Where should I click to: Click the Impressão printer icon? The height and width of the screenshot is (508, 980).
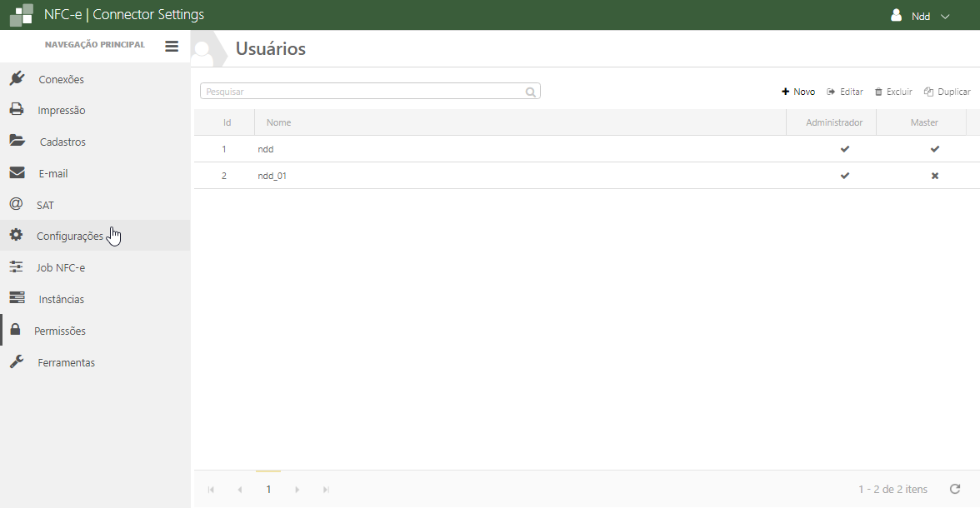pos(17,110)
